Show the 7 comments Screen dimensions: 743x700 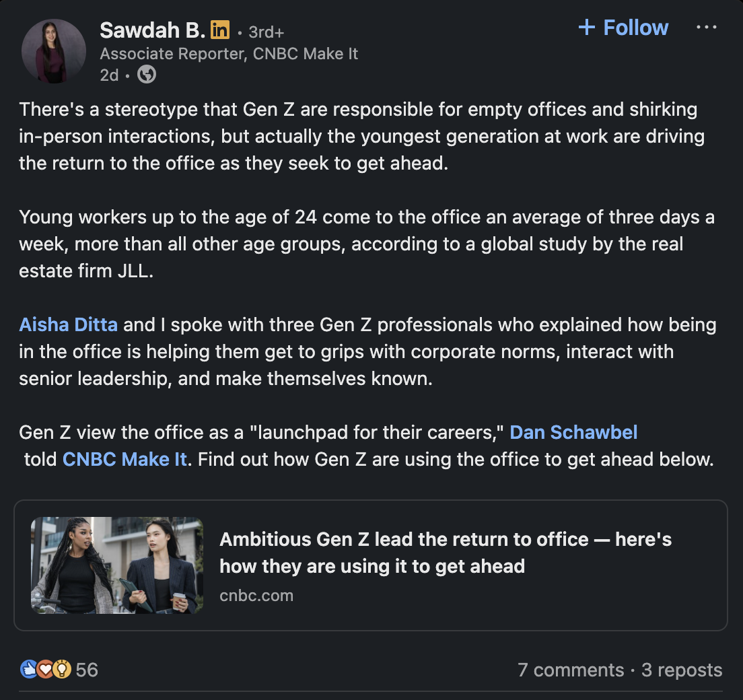coord(570,670)
